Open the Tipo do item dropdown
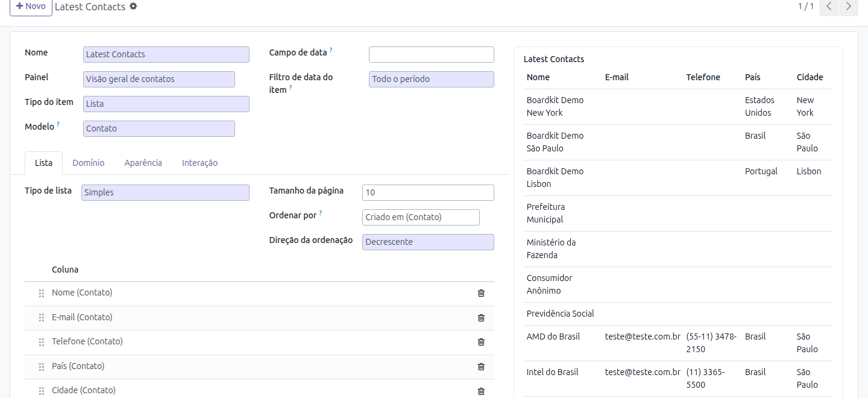Viewport: 868px width, 398px height. [166, 104]
